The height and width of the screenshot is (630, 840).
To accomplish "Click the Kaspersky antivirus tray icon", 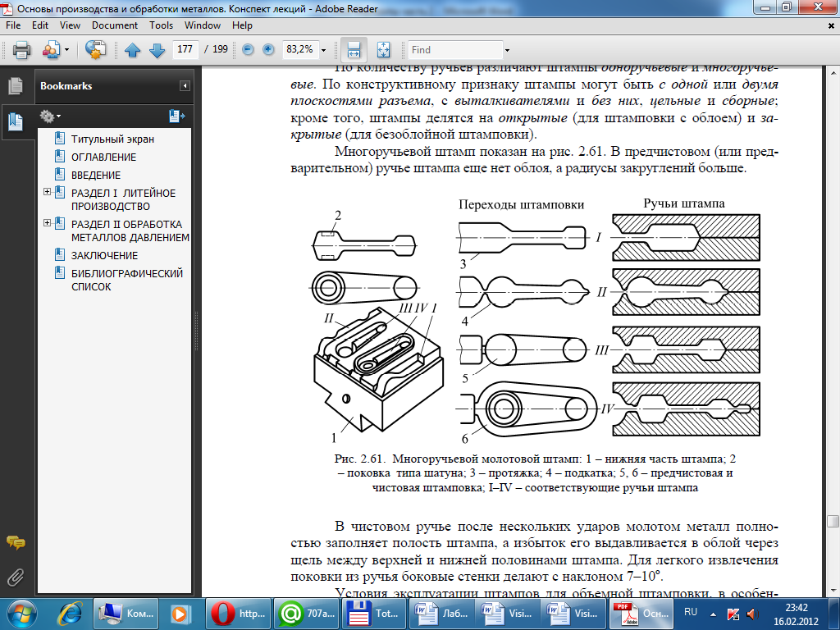I will (733, 614).
